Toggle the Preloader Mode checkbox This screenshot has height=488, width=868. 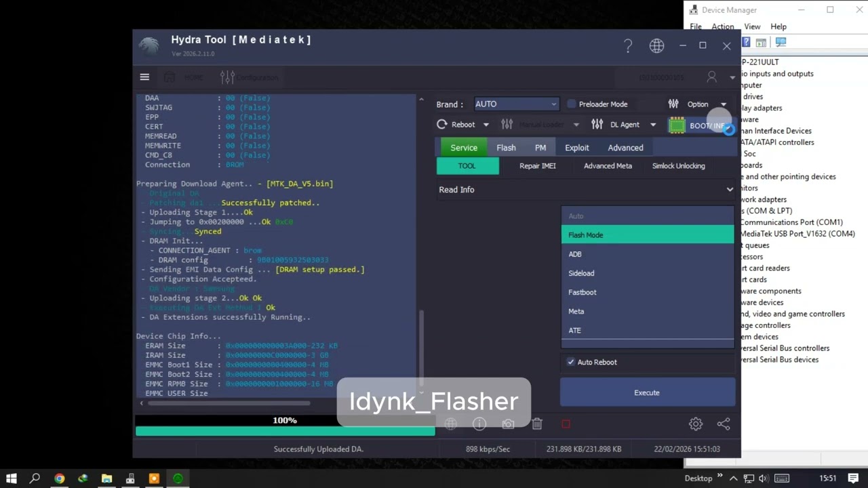pyautogui.click(x=572, y=104)
